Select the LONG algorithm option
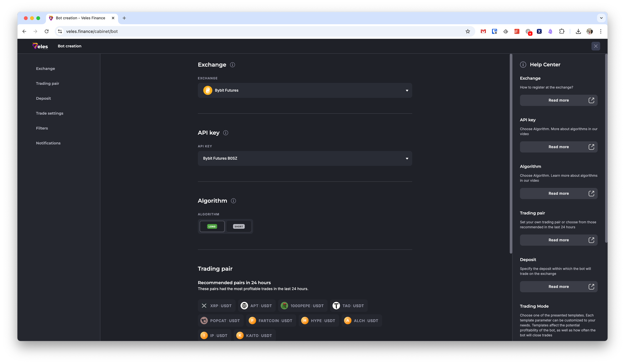625x364 pixels. (212, 227)
